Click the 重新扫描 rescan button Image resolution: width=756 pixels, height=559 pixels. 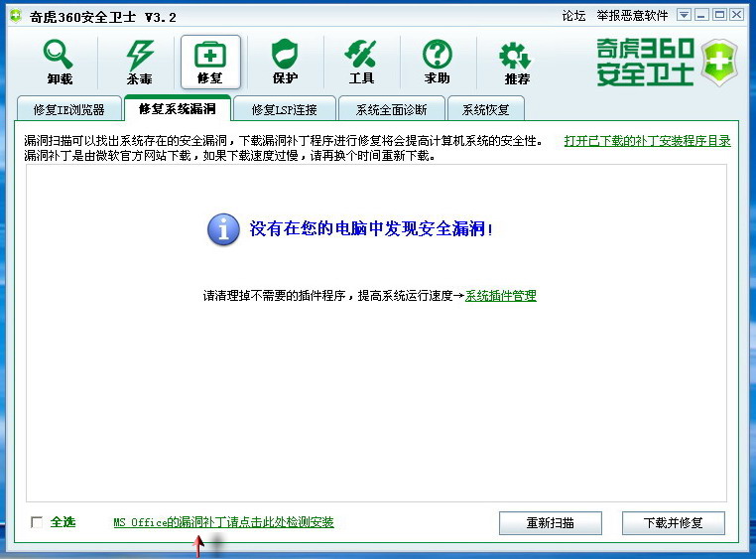(x=550, y=523)
